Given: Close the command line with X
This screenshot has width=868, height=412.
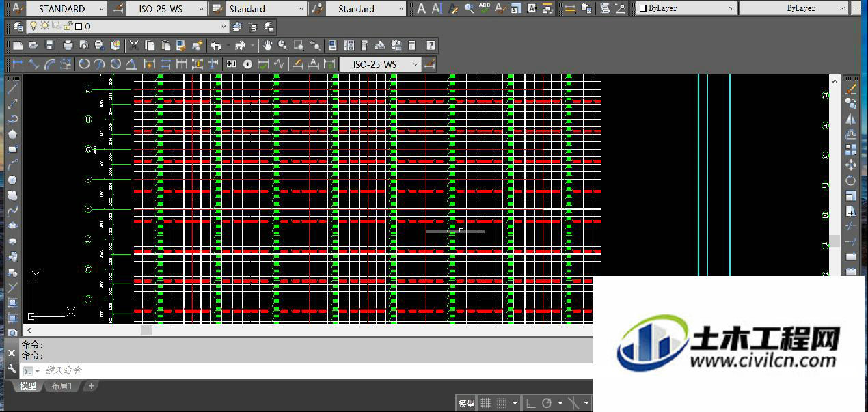Looking at the screenshot, I should pyautogui.click(x=11, y=353).
